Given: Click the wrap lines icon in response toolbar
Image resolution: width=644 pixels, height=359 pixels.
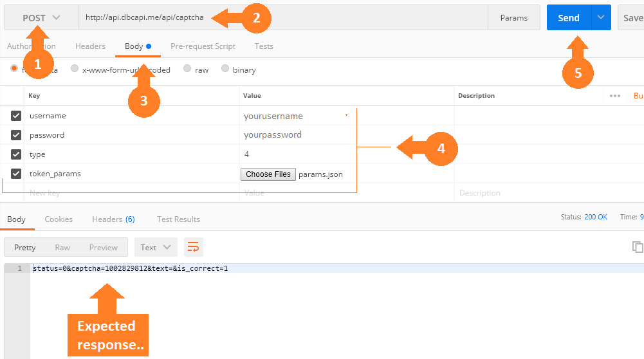Looking at the screenshot, I should pyautogui.click(x=194, y=247).
